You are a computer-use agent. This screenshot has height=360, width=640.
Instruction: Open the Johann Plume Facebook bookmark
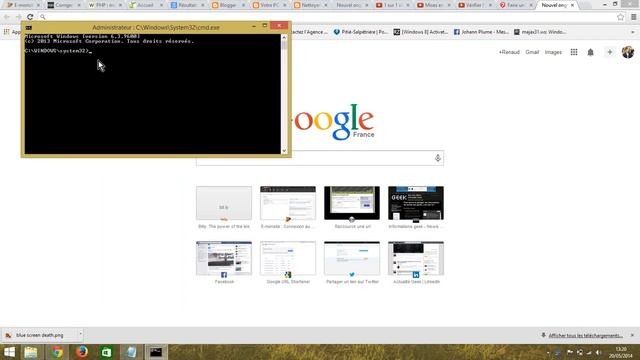481,32
